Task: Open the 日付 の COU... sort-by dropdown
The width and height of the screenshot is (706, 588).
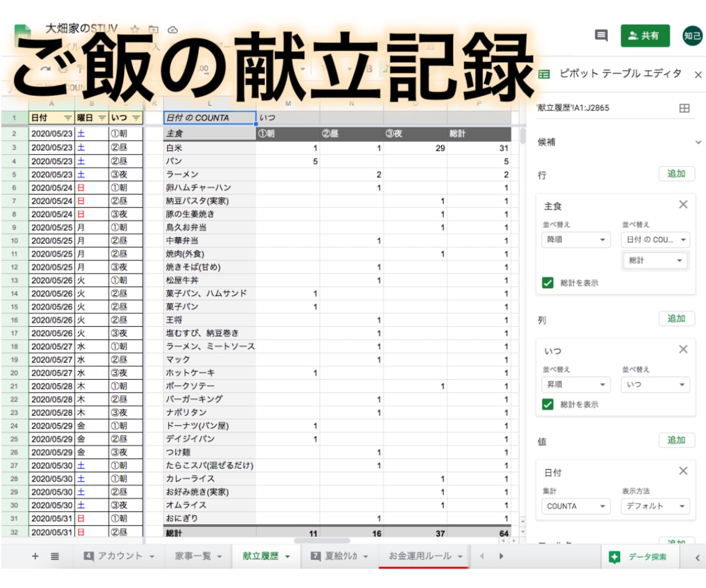Action: [655, 240]
